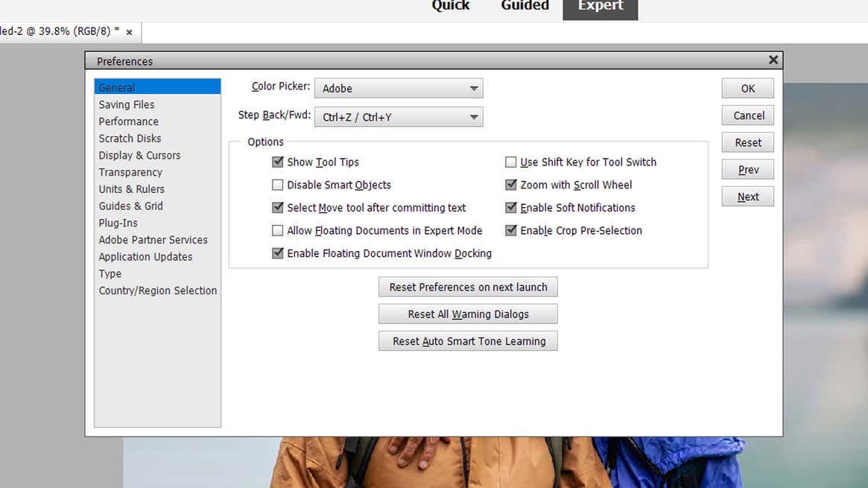Switch to Guided mode tab

coord(525,6)
